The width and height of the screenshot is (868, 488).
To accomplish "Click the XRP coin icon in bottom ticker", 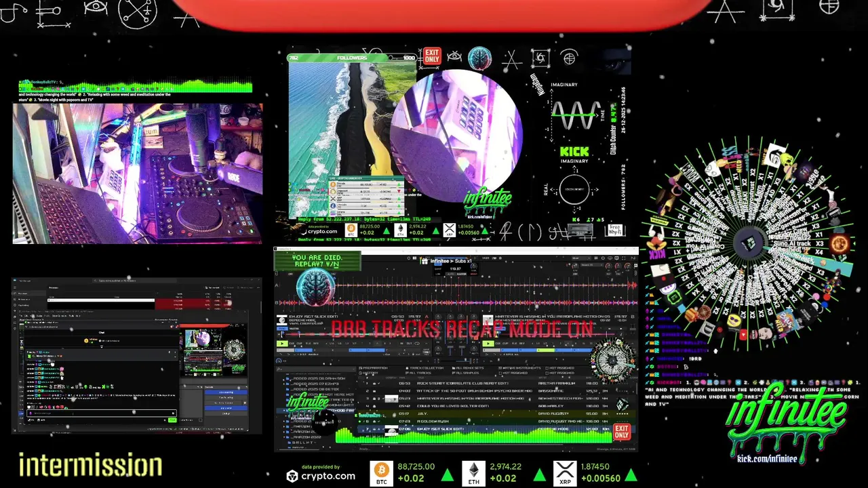I will tap(565, 472).
